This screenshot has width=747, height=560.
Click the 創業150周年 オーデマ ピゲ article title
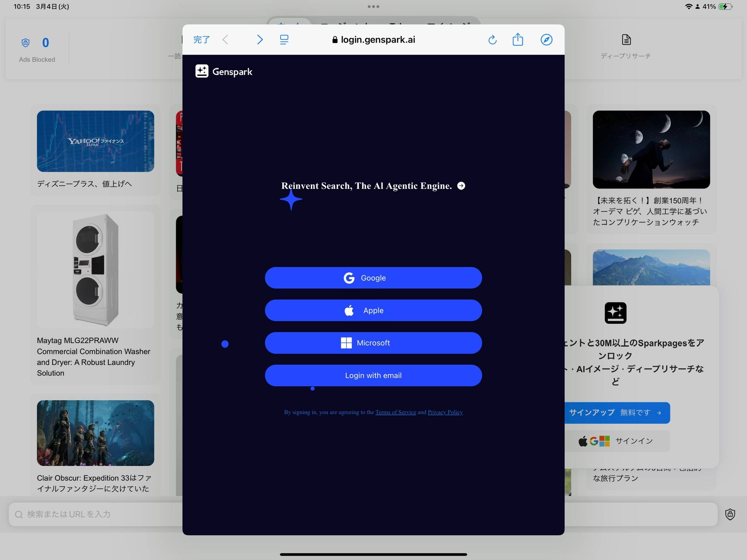point(650,211)
